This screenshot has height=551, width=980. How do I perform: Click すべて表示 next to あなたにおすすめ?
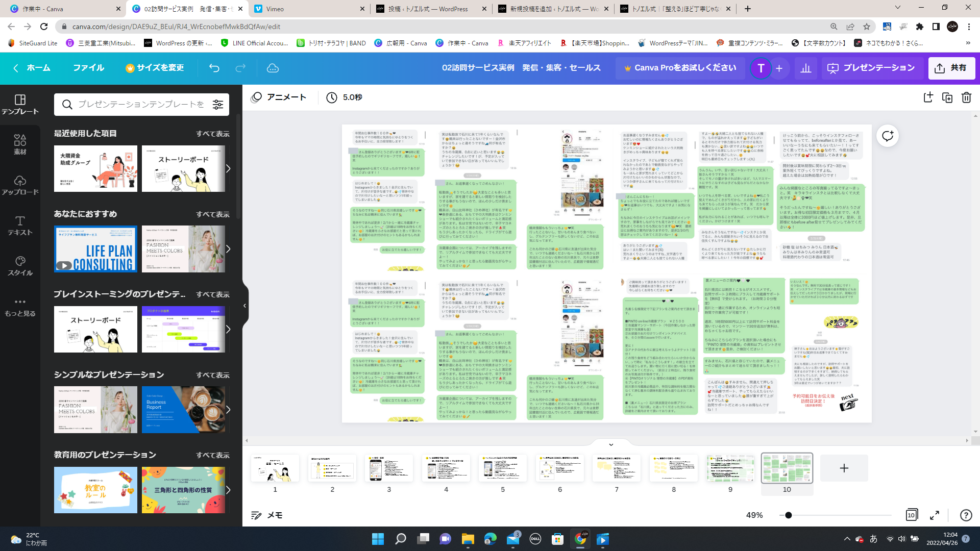click(x=212, y=214)
